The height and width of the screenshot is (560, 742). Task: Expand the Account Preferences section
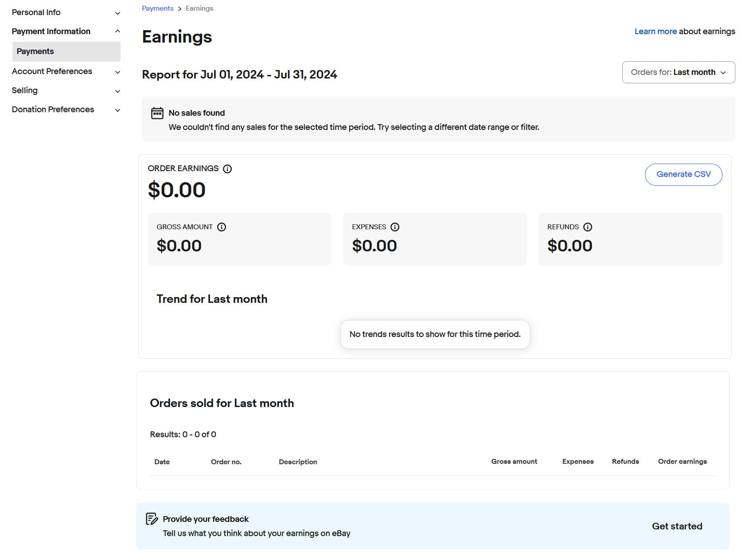coord(66,71)
